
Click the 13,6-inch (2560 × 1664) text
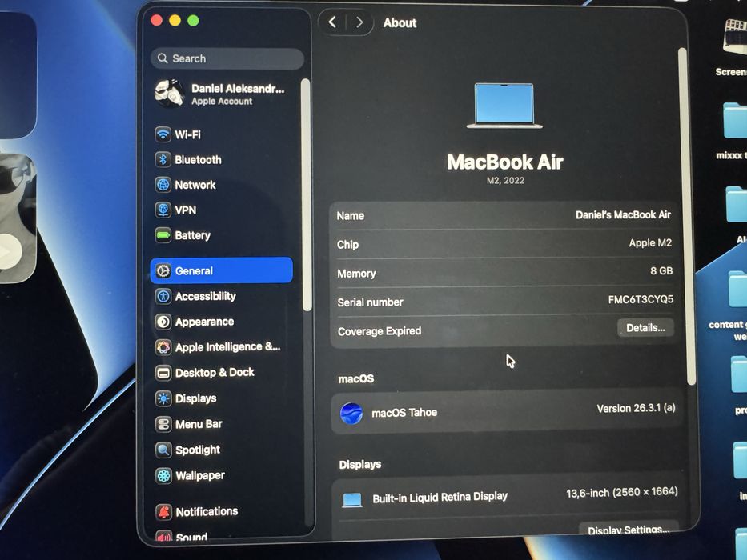point(622,492)
